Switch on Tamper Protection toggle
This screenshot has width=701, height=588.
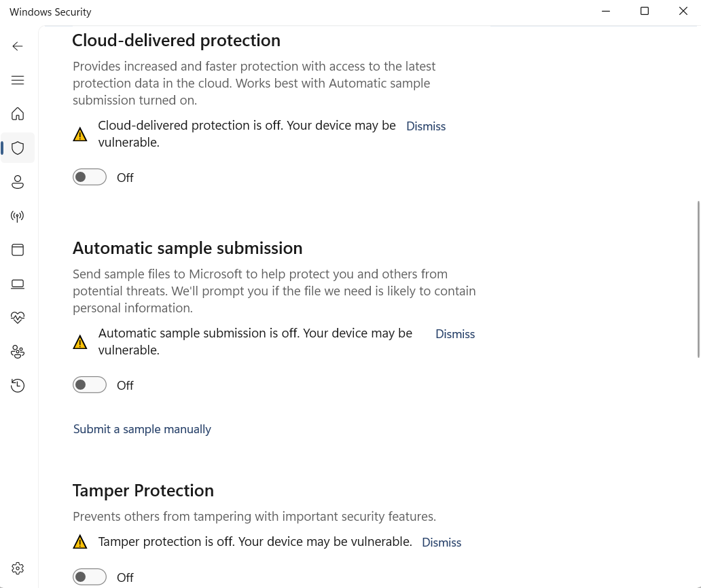coord(90,577)
